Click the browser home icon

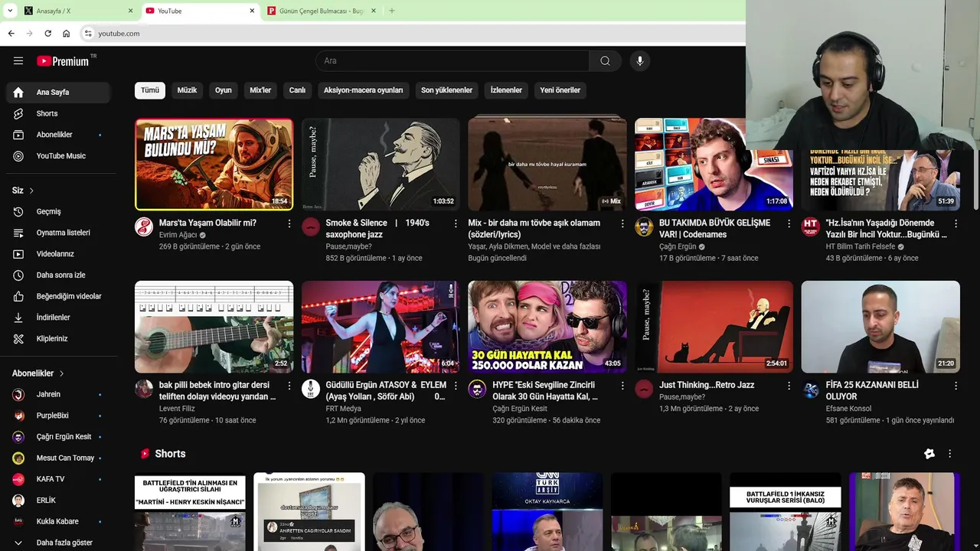pos(66,33)
